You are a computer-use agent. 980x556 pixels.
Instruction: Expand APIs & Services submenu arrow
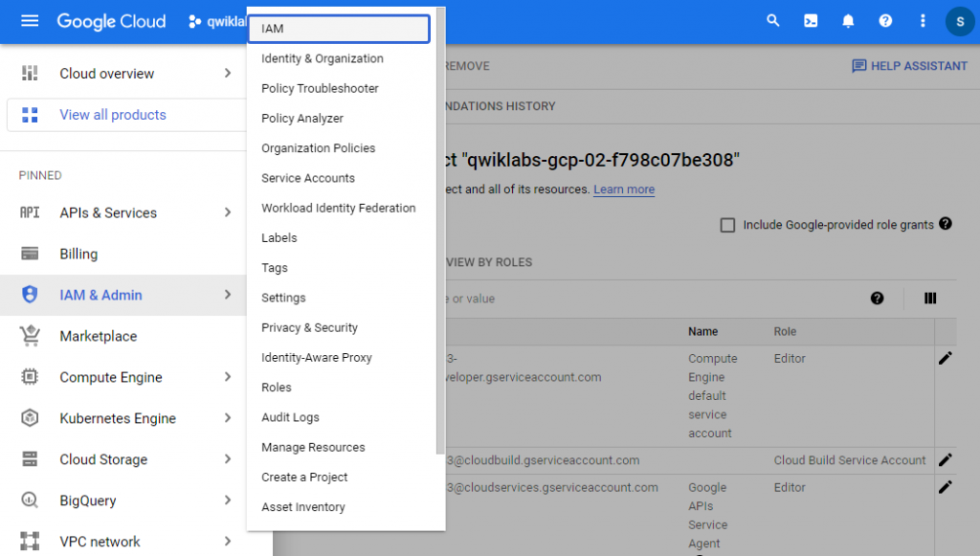point(228,212)
